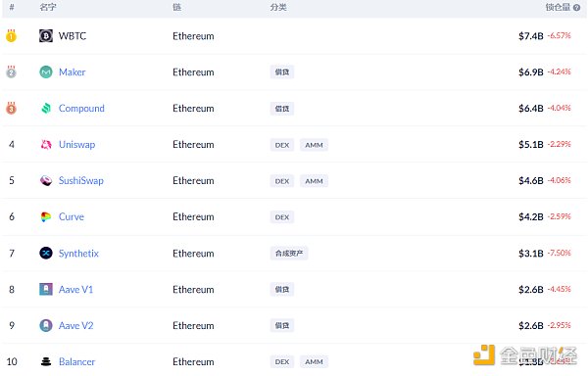Click the Synthetix dark circle icon
The width and height of the screenshot is (588, 376).
coord(46,254)
